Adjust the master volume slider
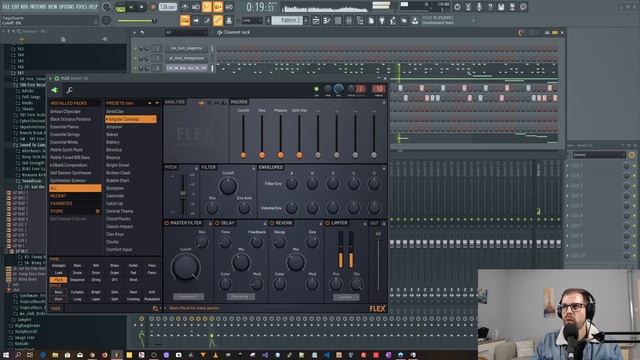This screenshot has height=360, width=640. pos(137,20)
